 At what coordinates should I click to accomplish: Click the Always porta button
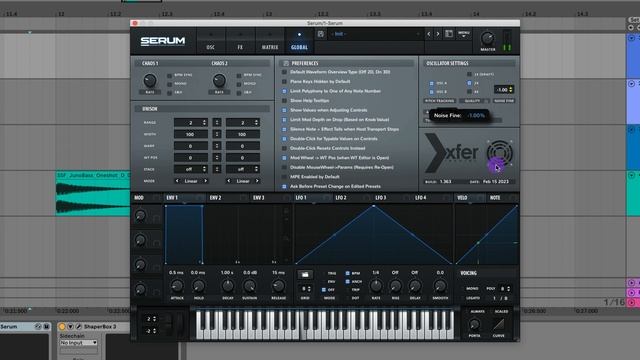click(477, 312)
